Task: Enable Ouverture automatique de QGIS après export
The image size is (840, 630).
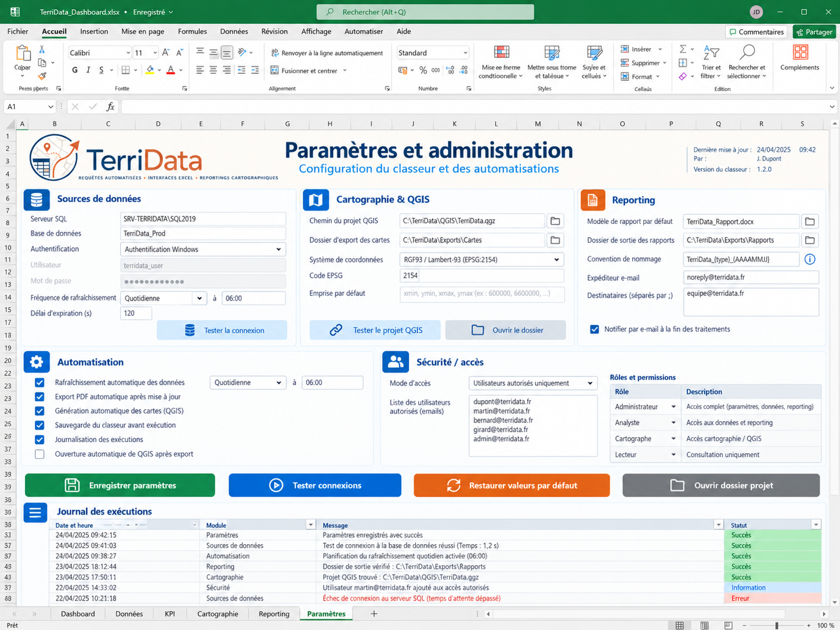Action: [39, 454]
